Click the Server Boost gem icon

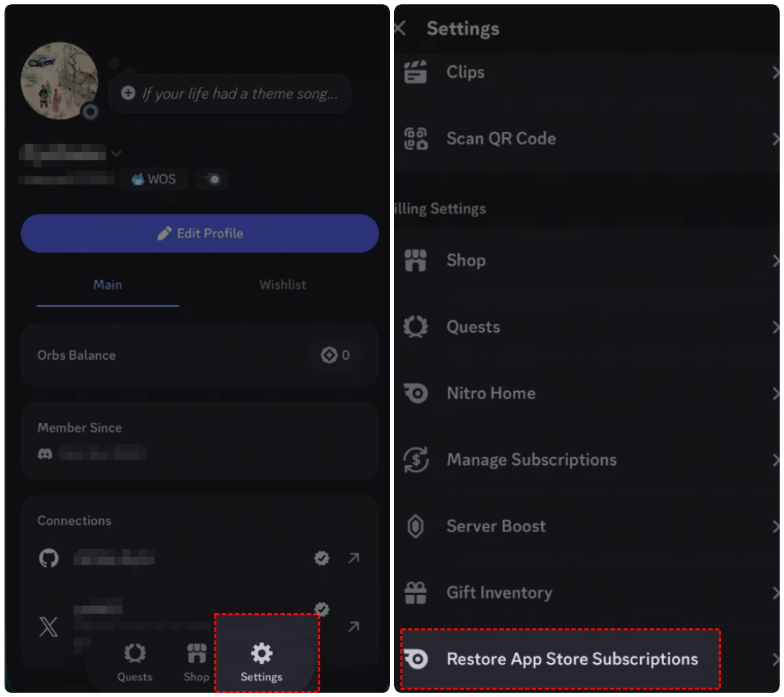tap(415, 526)
